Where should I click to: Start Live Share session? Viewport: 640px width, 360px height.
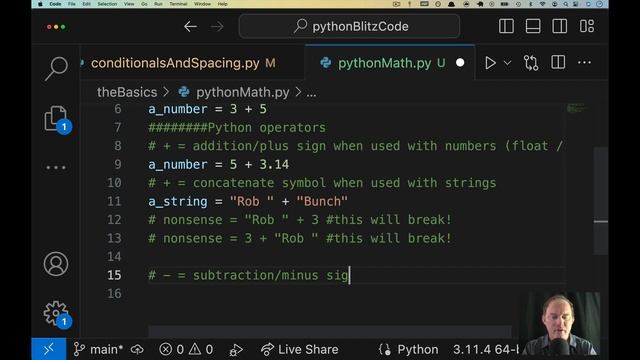[x=300, y=349]
